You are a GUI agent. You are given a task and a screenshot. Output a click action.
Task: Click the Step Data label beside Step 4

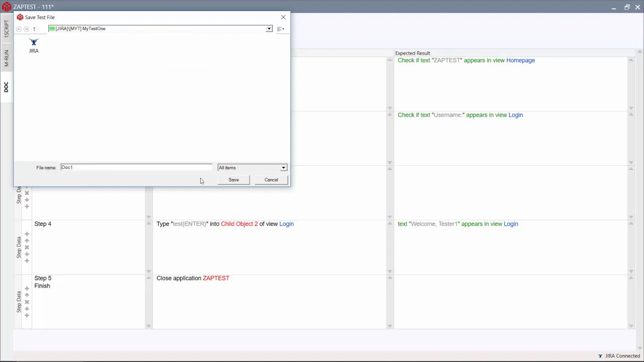click(x=19, y=247)
